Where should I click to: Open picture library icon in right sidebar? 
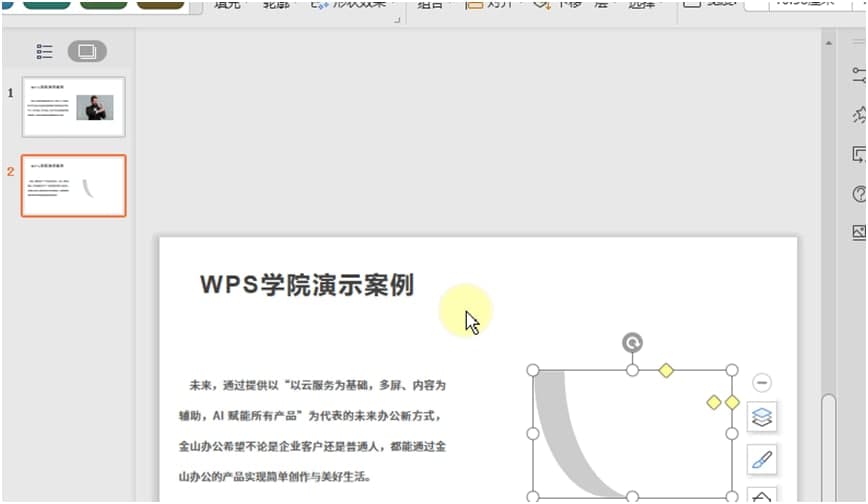pyautogui.click(x=860, y=232)
